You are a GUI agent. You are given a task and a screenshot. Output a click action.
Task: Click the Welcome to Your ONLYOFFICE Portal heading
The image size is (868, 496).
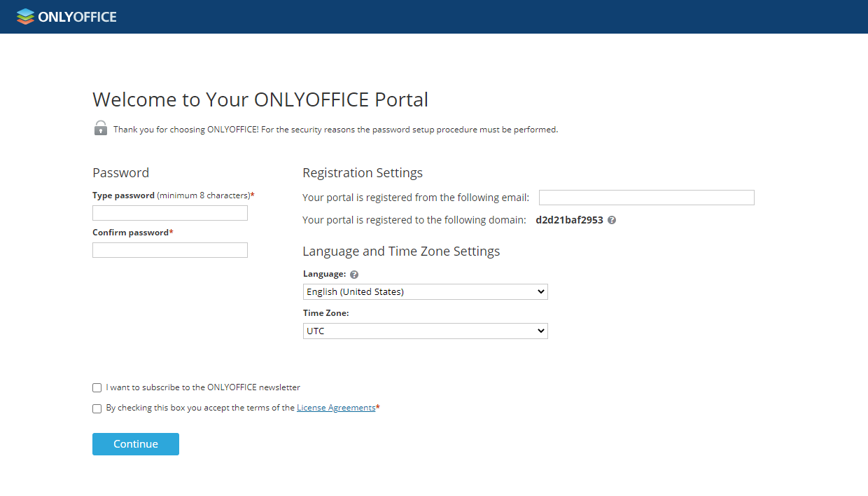pyautogui.click(x=260, y=99)
